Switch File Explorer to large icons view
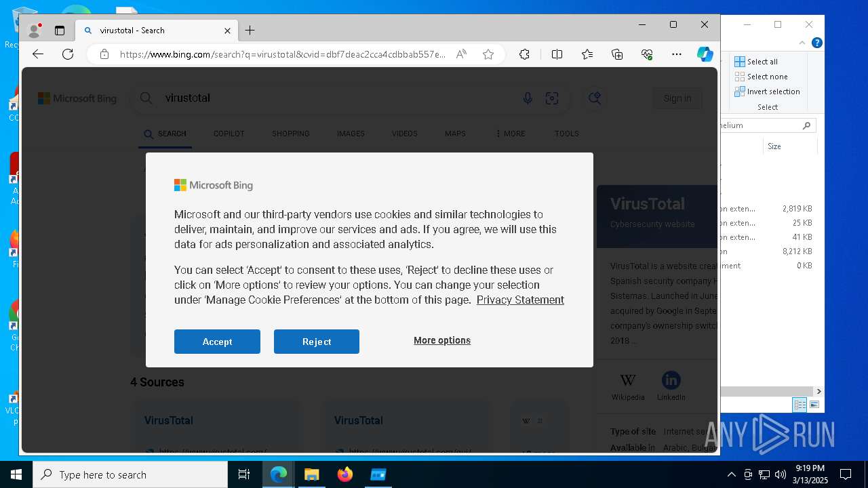 click(814, 405)
